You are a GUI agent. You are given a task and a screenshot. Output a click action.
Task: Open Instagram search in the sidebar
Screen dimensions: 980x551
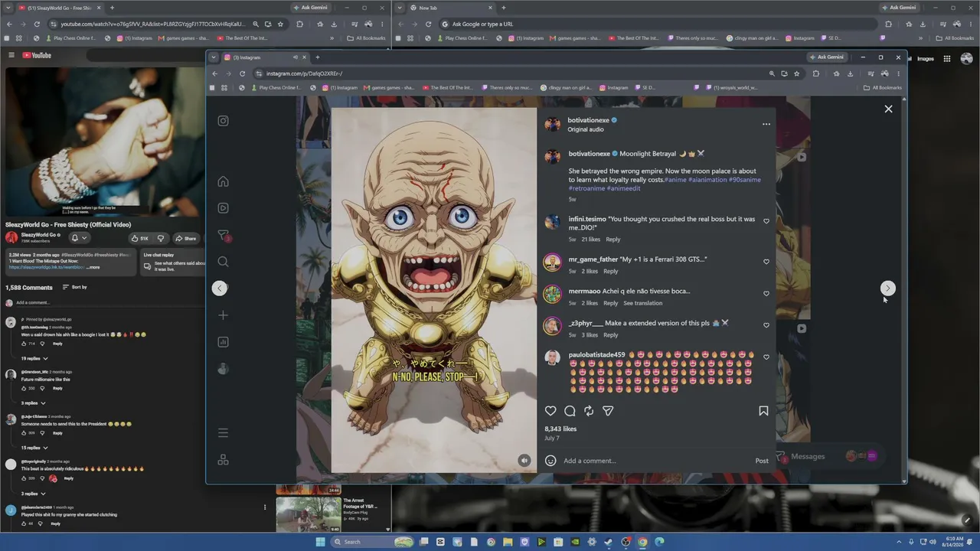click(x=223, y=262)
